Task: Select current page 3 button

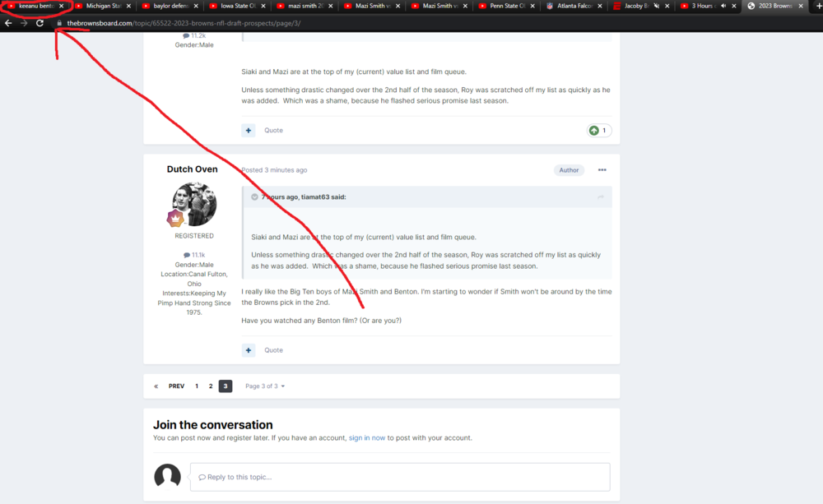Action: tap(226, 386)
